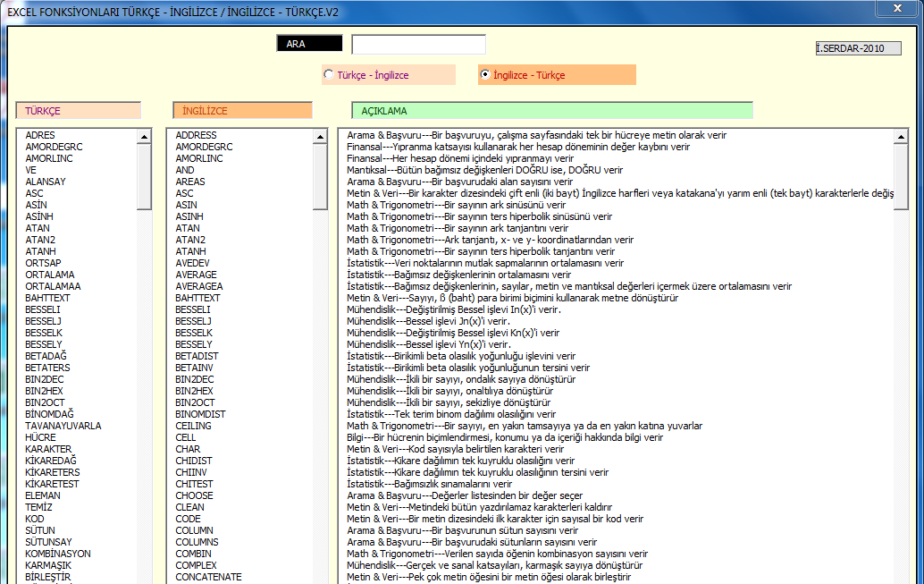Click the Açıklama list scrollbar thumb
The height and width of the screenshot is (584, 924).
tap(901, 176)
